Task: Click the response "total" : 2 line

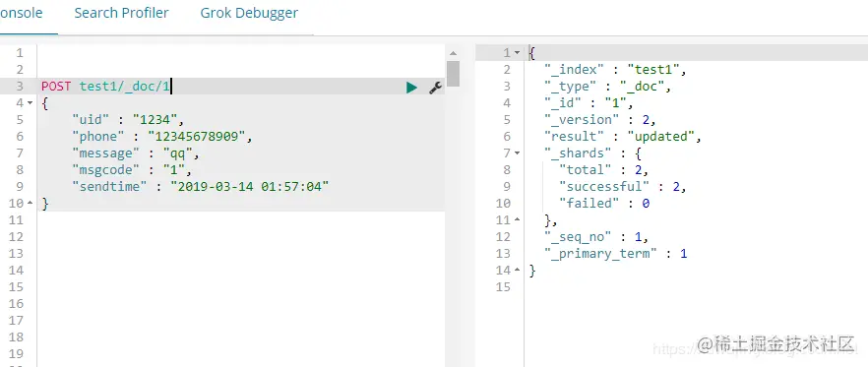Action: coord(603,170)
